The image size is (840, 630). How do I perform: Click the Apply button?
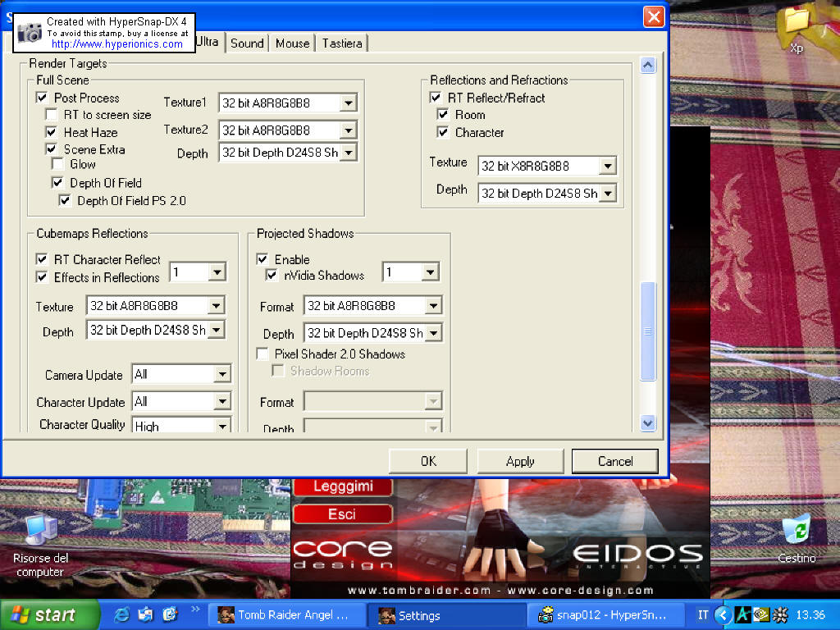tap(520, 461)
